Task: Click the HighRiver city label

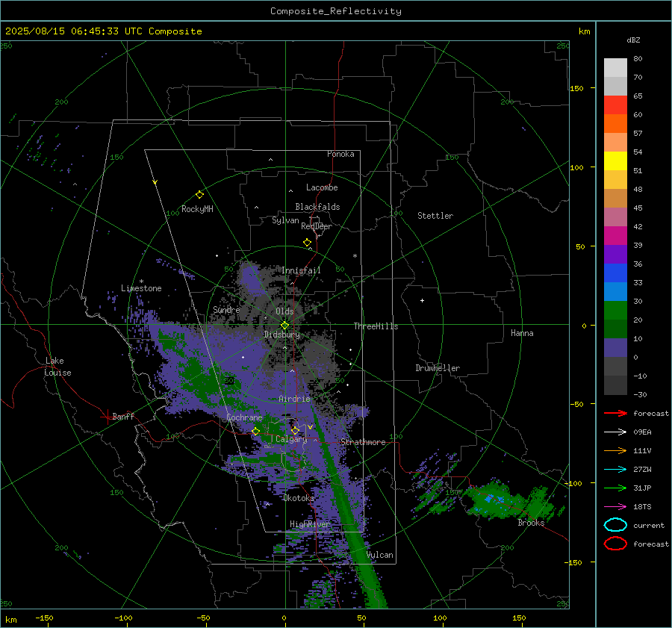Action: [x=310, y=524]
